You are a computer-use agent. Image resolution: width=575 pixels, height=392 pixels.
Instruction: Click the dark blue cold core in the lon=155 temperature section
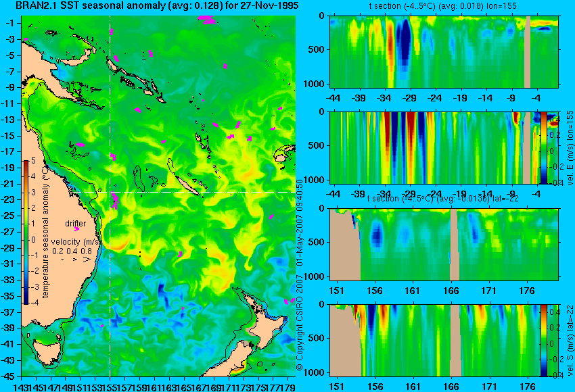405,41
